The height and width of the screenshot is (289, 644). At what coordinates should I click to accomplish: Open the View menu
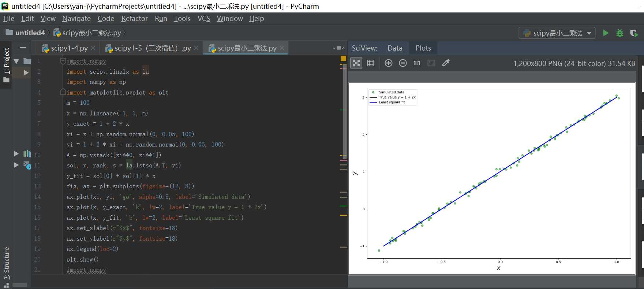pos(48,18)
